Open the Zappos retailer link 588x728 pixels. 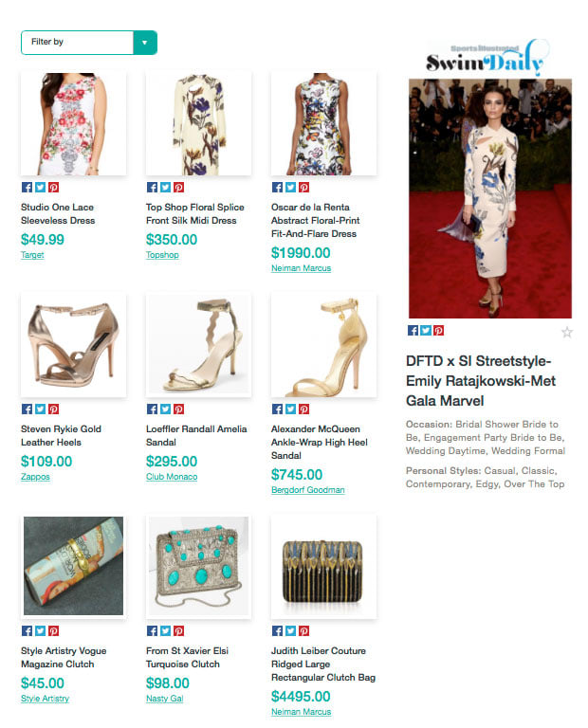35,477
